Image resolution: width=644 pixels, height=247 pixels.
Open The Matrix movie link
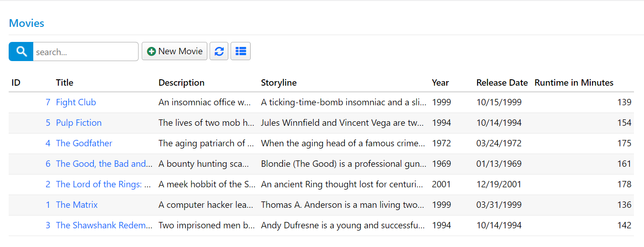[x=77, y=205]
